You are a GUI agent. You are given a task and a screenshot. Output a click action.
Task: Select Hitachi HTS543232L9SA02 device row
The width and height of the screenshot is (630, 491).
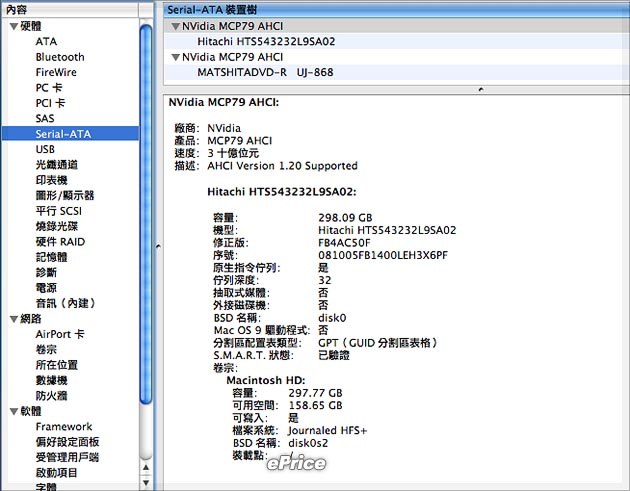click(x=397, y=42)
